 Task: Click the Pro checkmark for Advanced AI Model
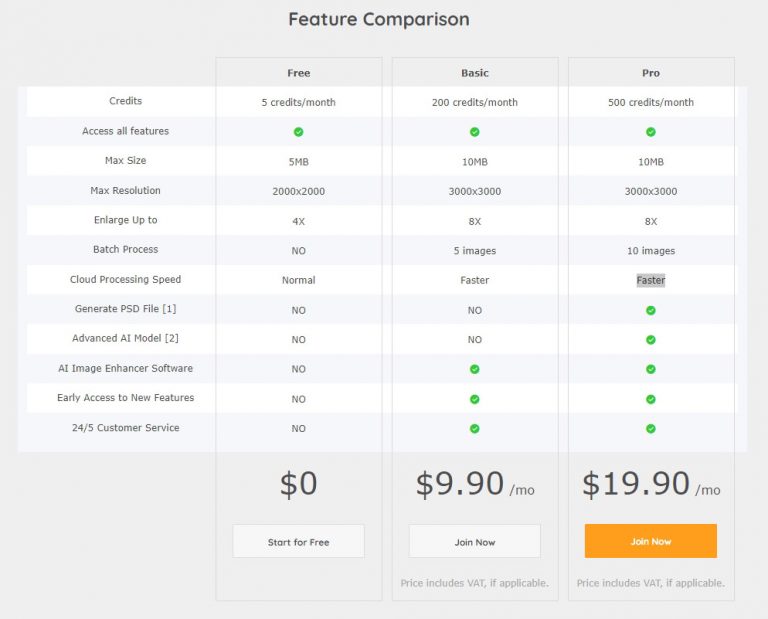pos(651,340)
